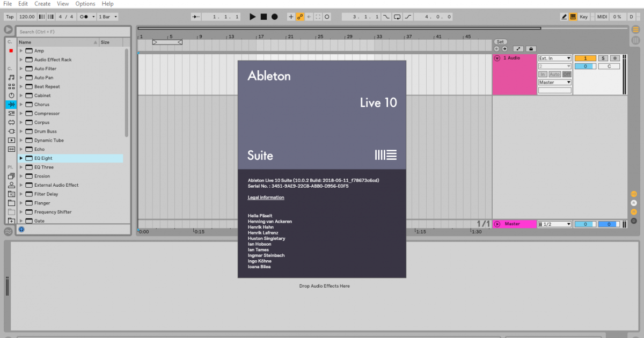Viewport: 644px width, 338px height.
Task: Click the Set locator button
Action: 500,42
